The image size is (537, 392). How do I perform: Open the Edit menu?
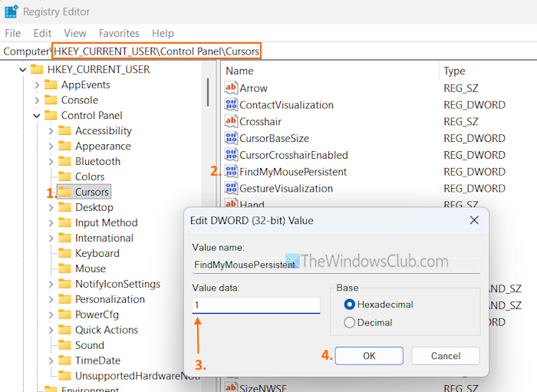click(42, 33)
